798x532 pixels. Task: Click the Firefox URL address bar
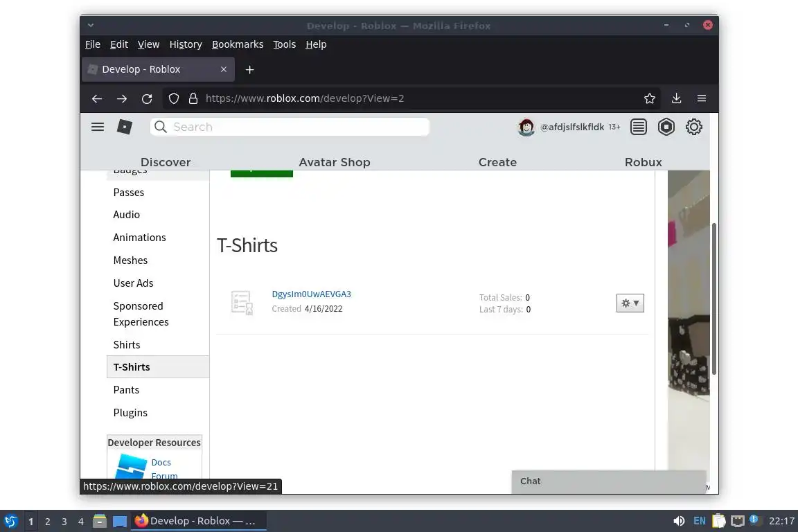(412, 99)
